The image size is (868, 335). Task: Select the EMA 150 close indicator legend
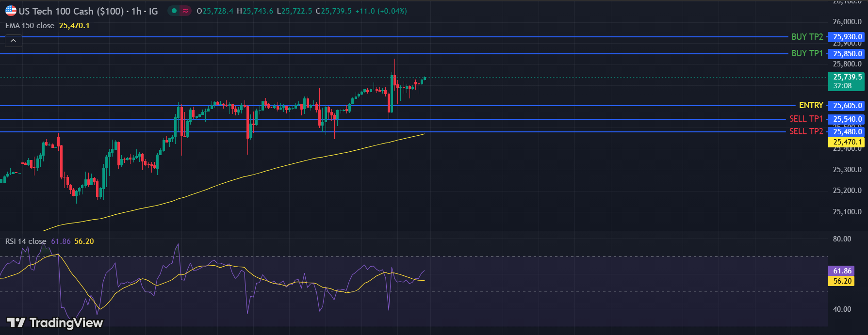click(30, 25)
